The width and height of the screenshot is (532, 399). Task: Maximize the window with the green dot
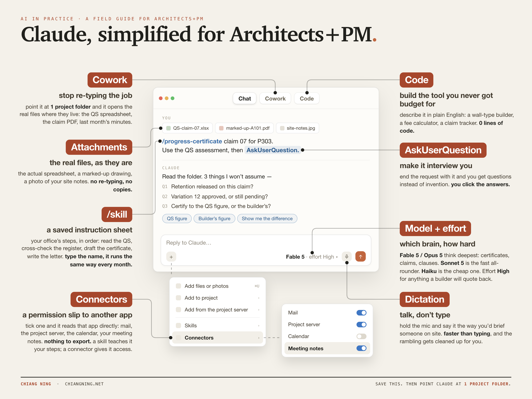click(173, 98)
